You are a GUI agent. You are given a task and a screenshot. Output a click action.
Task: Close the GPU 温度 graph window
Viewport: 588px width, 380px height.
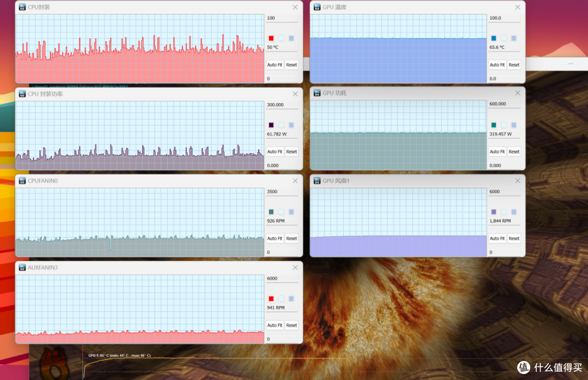(518, 7)
